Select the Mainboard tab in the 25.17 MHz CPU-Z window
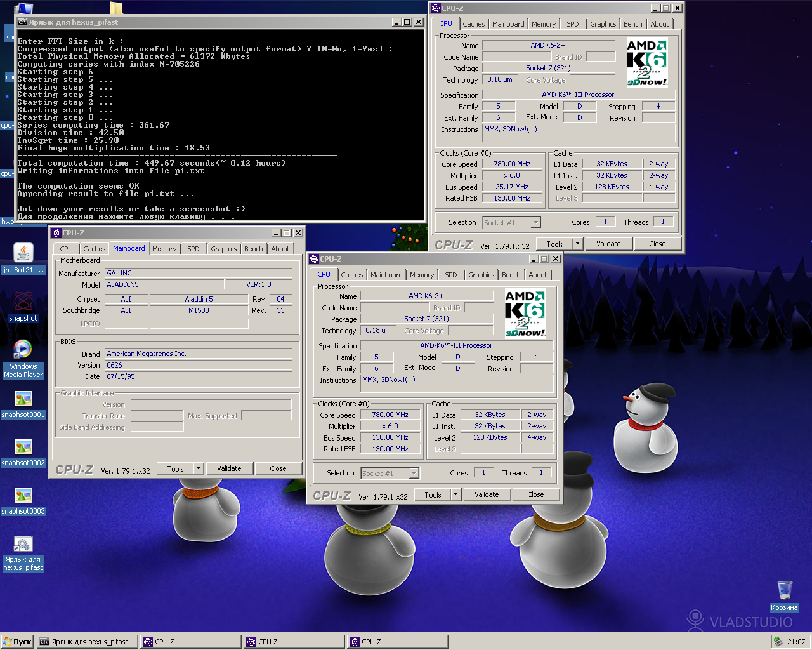812x650 pixels. tap(508, 24)
